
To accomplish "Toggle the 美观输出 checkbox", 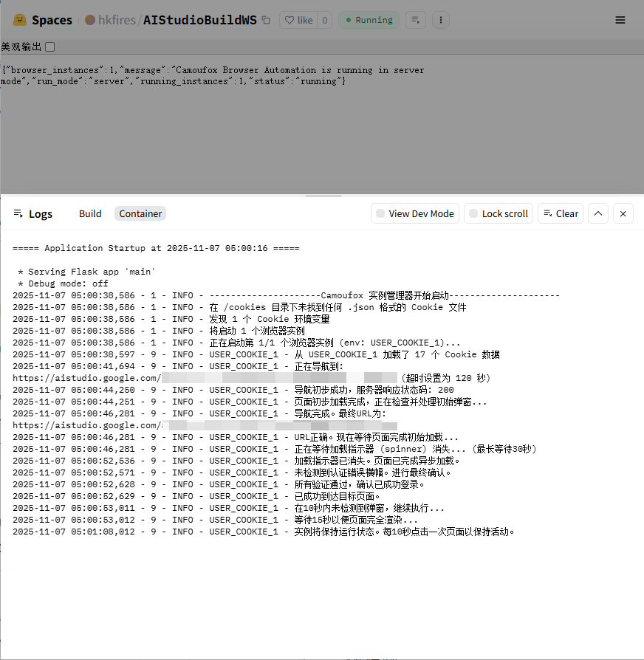I will click(x=50, y=47).
